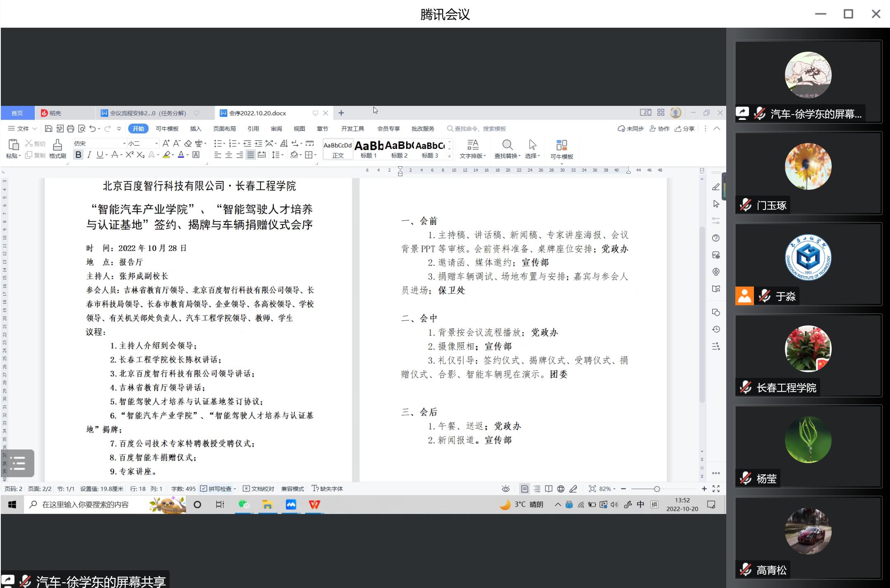Image resolution: width=890 pixels, height=588 pixels.
Task: Toggle italic formatting
Action: pyautogui.click(x=89, y=155)
